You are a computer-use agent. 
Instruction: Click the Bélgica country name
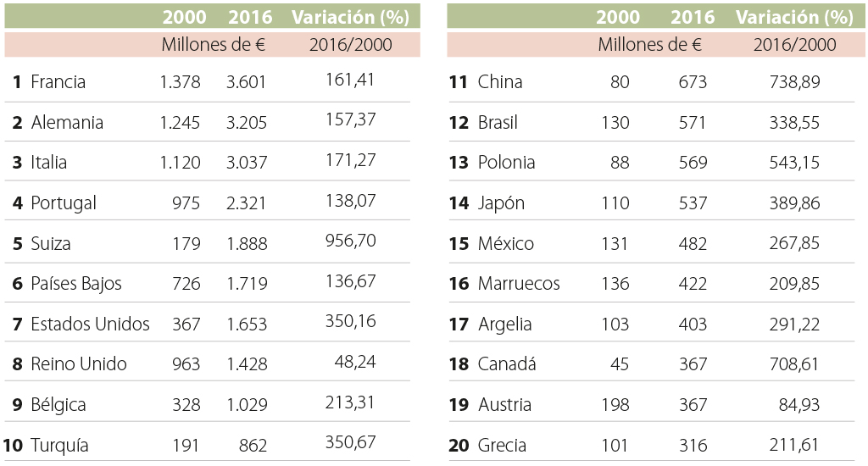point(58,405)
